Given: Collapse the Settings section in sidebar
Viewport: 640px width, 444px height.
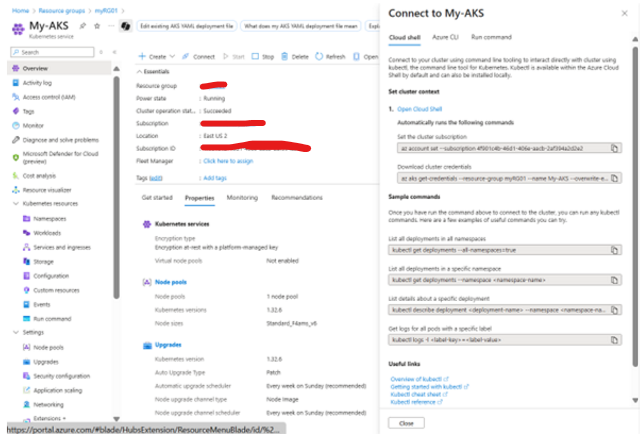Looking at the screenshot, I should pos(16,332).
